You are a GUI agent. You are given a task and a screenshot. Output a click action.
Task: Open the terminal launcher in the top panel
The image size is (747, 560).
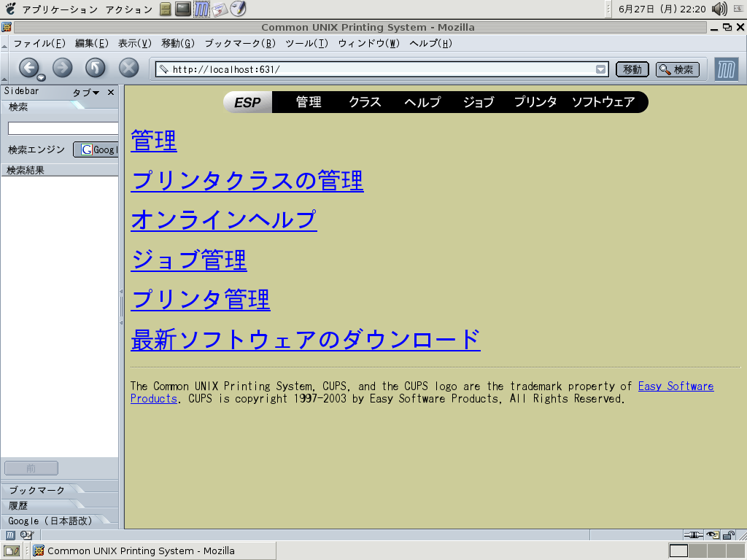[x=183, y=9]
